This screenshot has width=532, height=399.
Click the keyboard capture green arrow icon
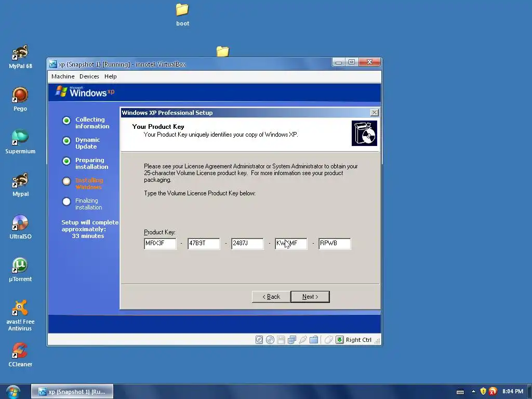click(x=340, y=340)
